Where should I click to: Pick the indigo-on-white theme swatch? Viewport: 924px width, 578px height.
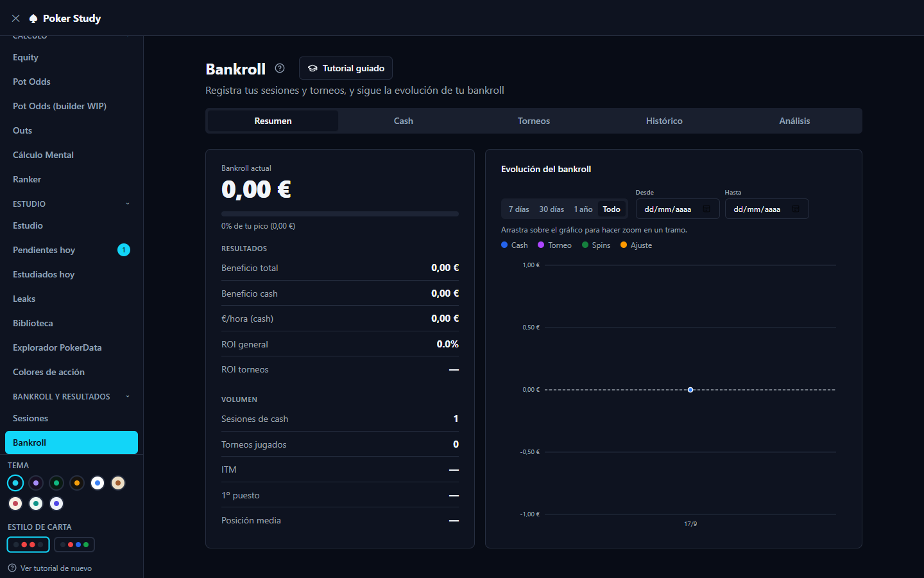56,504
